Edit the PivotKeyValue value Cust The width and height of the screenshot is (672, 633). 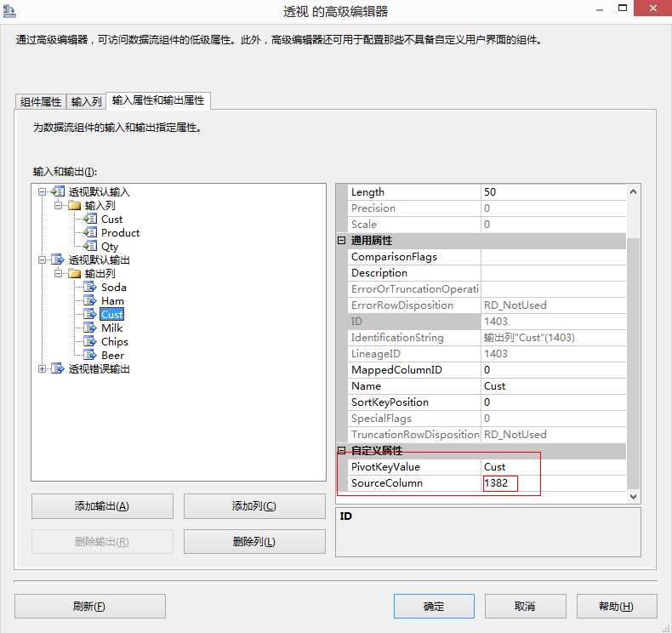[x=553, y=467]
